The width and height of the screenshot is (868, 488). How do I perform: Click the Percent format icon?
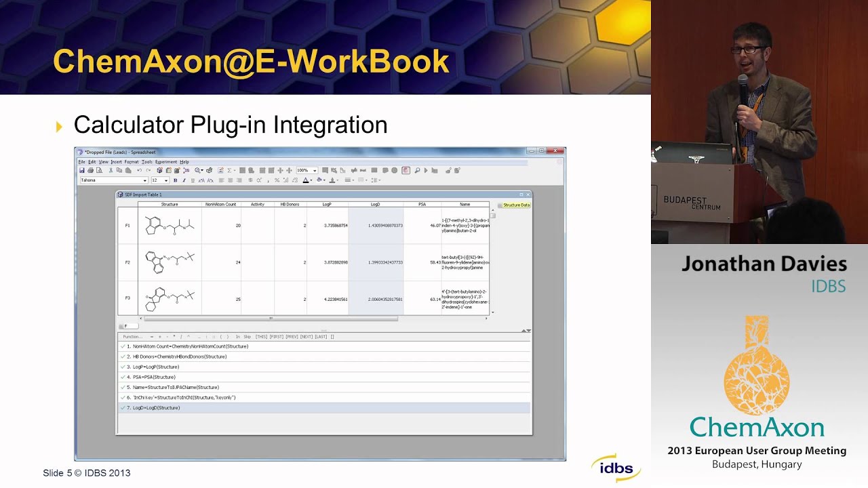[277, 180]
